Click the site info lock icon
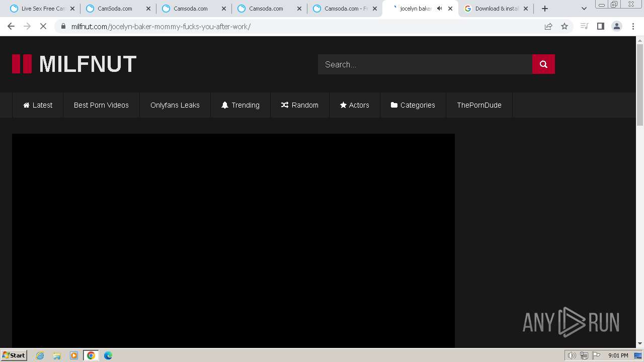This screenshot has width=644, height=362. (63, 27)
